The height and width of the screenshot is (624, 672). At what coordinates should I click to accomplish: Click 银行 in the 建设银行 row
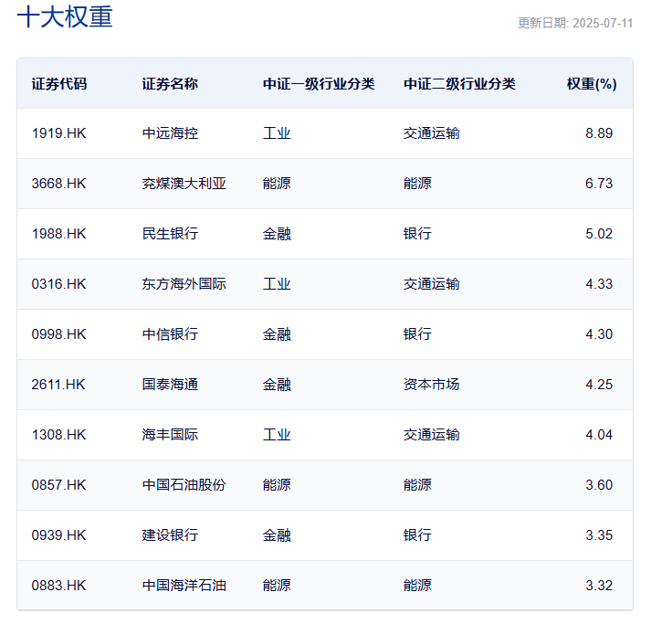tap(417, 535)
